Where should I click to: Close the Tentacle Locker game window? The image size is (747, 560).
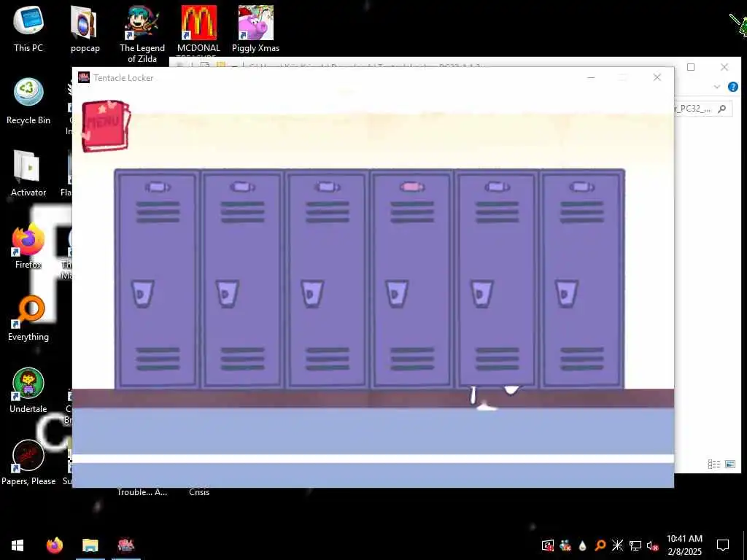657,77
